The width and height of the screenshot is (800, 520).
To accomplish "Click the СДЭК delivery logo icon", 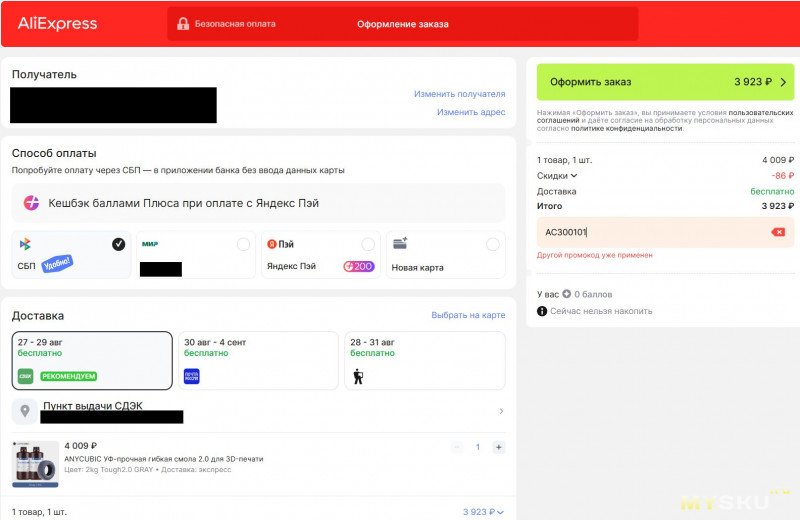I will [x=25, y=376].
